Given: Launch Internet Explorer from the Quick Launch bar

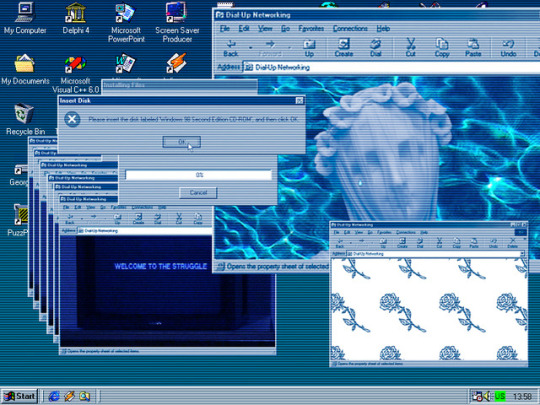Looking at the screenshot, I should (54, 396).
